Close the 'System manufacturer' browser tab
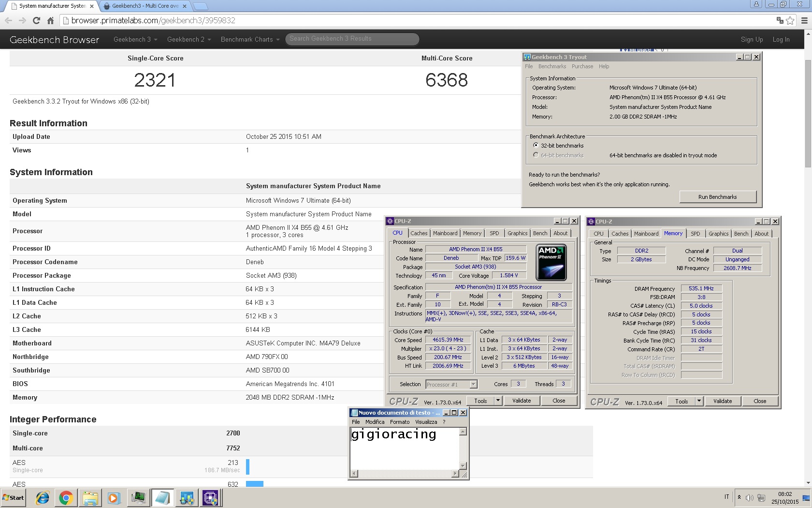 click(x=92, y=6)
